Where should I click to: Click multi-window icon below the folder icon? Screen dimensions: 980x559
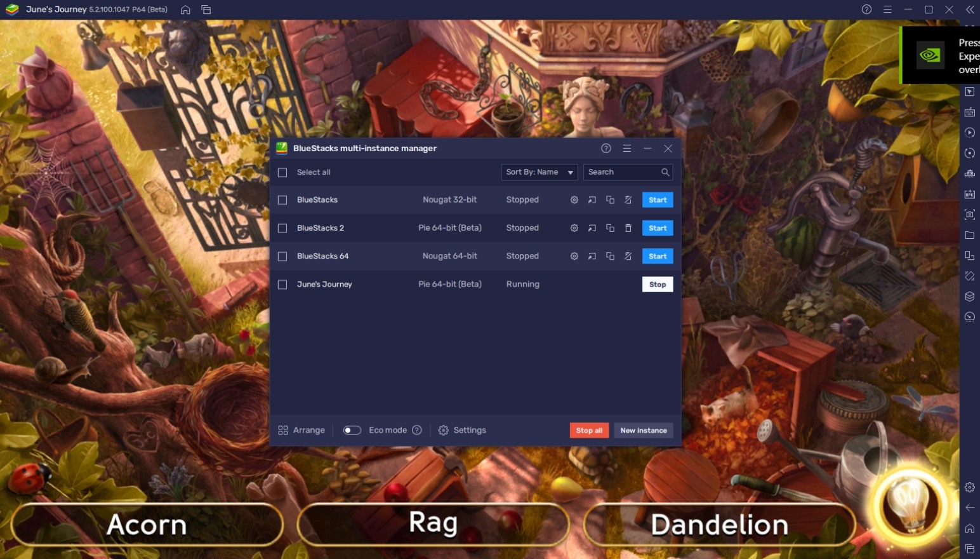pos(970,255)
